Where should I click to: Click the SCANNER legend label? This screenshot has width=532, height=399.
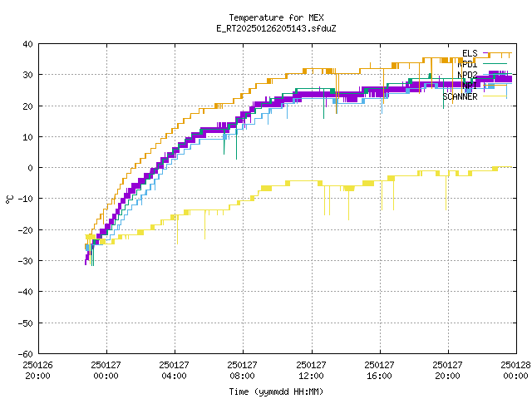tap(460, 96)
